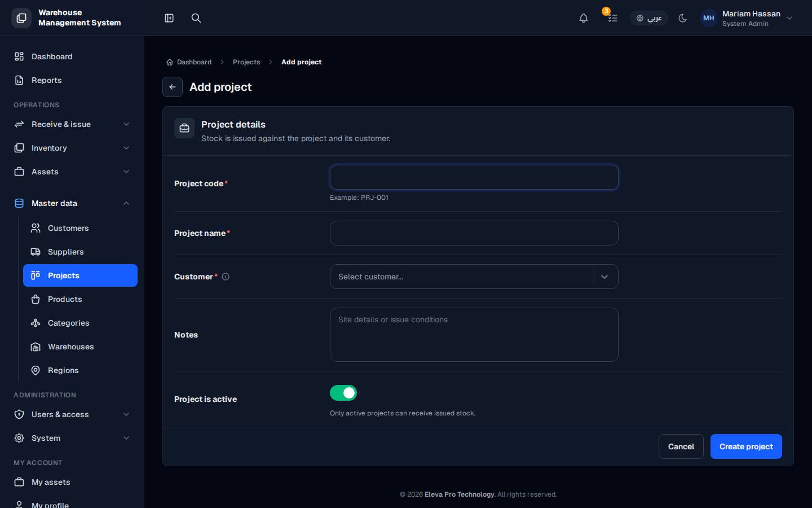Image resolution: width=812 pixels, height=508 pixels.
Task: Open Suppliers under Master data
Action: click(x=80, y=252)
